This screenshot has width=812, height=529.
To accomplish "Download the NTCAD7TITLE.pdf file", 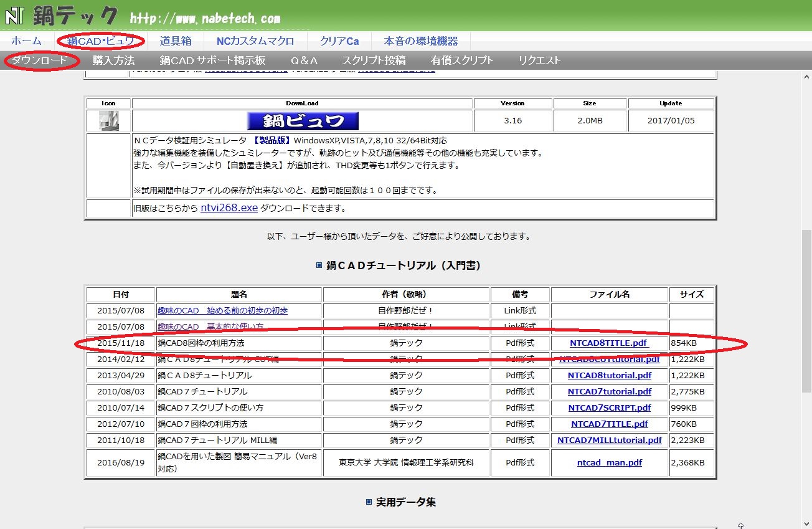I will pyautogui.click(x=610, y=424).
